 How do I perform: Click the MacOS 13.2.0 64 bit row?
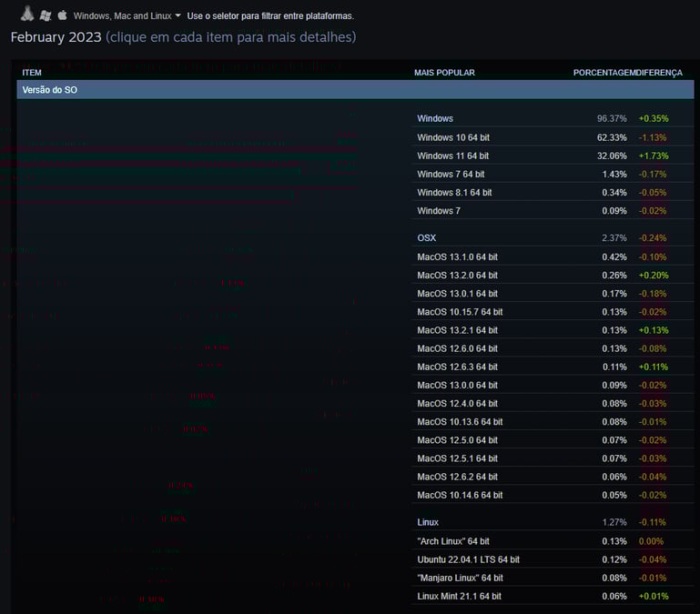tap(553, 276)
